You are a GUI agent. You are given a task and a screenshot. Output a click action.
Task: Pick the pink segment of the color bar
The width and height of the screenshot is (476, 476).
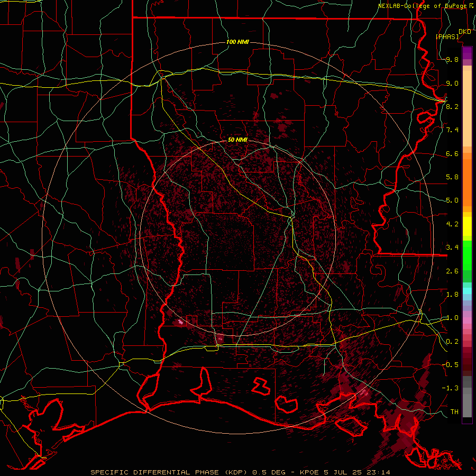point(467,321)
